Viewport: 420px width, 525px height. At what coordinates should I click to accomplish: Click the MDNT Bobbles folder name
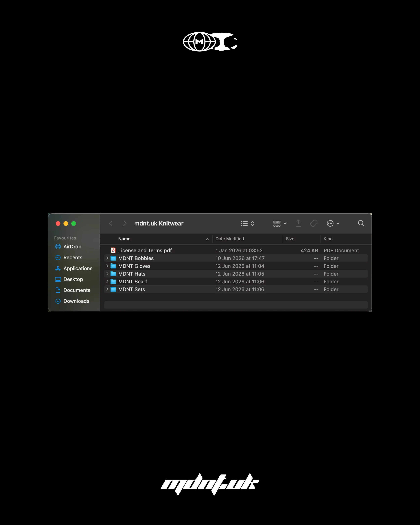click(136, 258)
